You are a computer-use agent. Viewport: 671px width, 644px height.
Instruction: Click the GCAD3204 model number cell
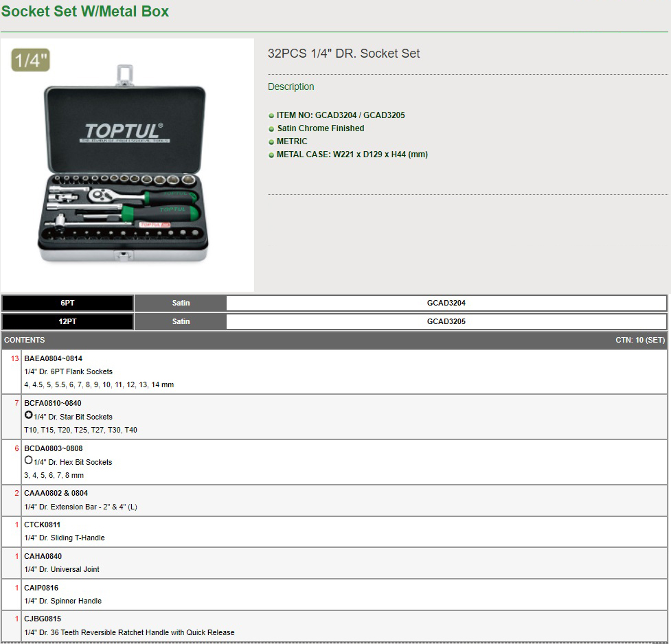coord(446,303)
